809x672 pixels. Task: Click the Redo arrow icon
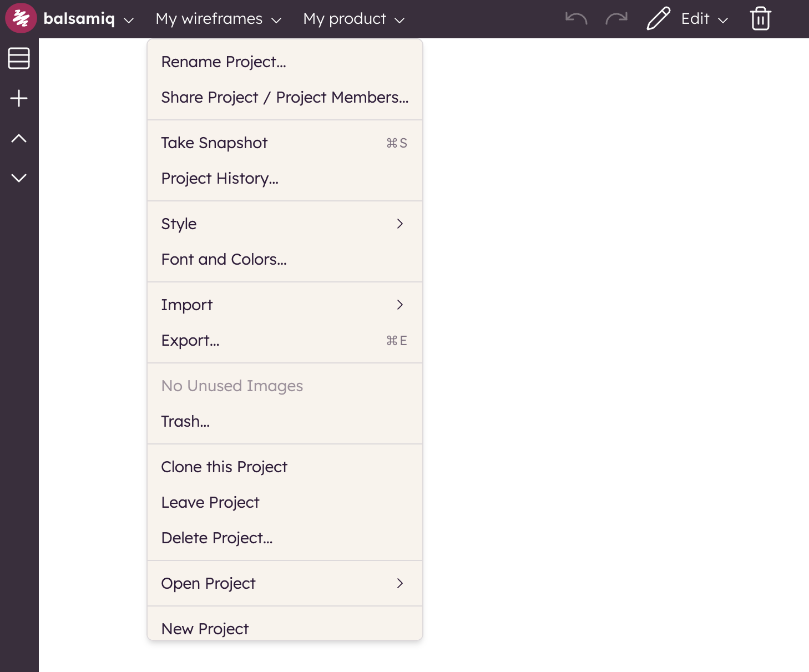pyautogui.click(x=615, y=18)
